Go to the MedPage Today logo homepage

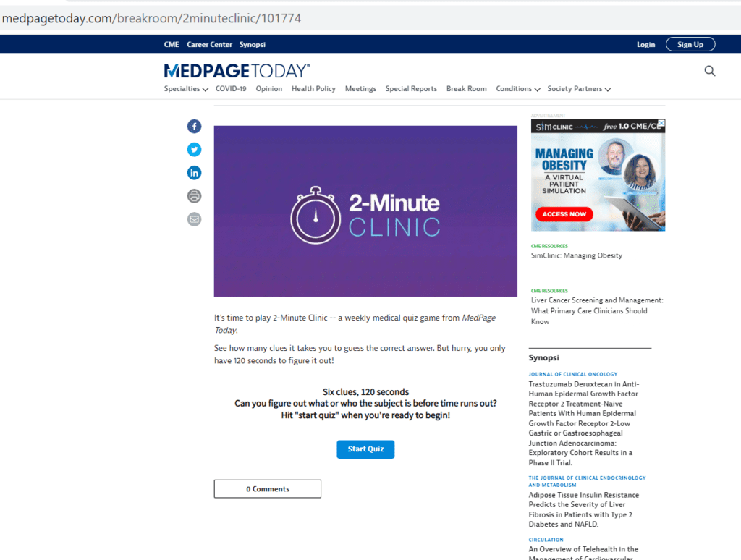(x=237, y=71)
